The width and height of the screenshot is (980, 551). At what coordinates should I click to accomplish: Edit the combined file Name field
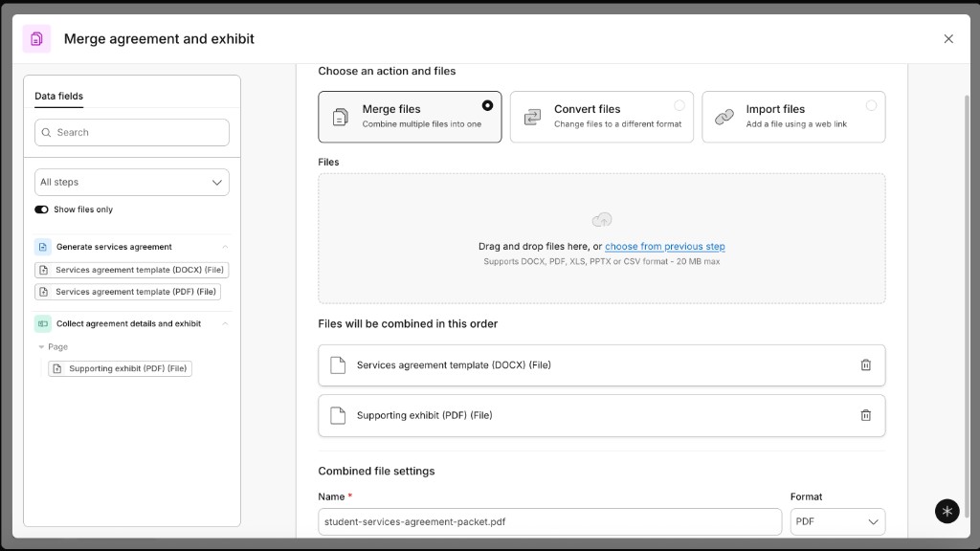(x=550, y=521)
